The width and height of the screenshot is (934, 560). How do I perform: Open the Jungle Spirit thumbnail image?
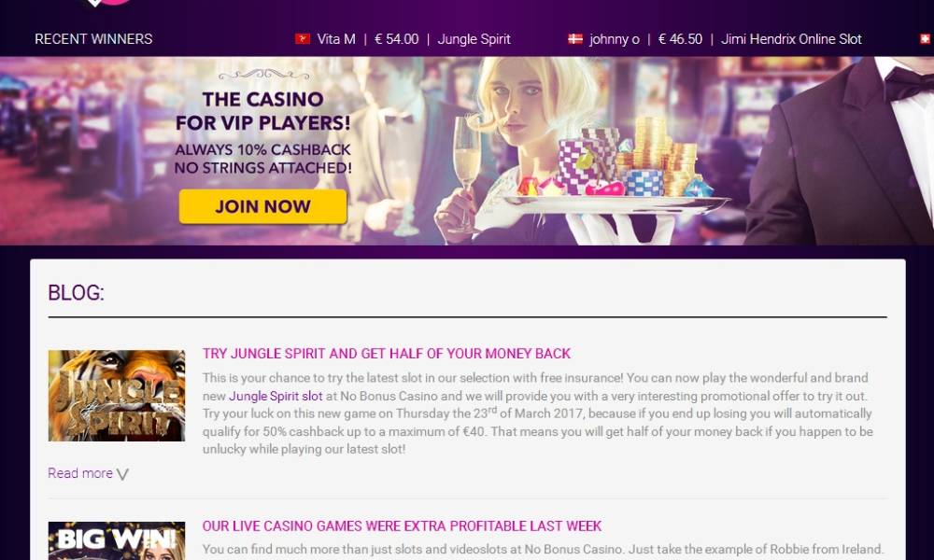tap(117, 396)
